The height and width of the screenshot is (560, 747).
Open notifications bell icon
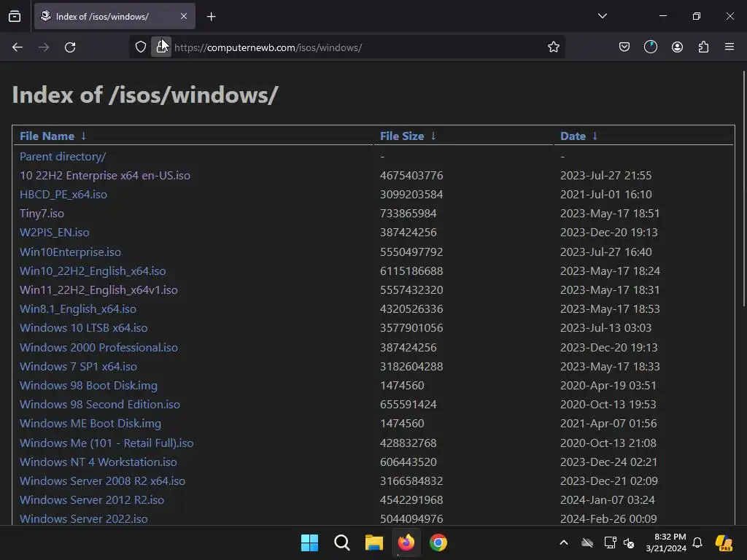(697, 542)
